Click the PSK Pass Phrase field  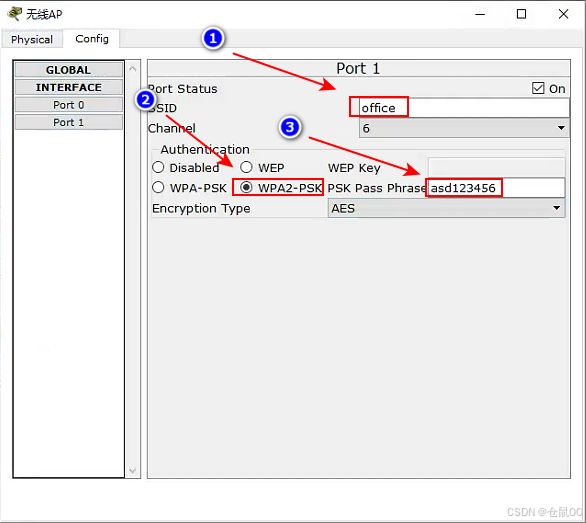click(496, 188)
